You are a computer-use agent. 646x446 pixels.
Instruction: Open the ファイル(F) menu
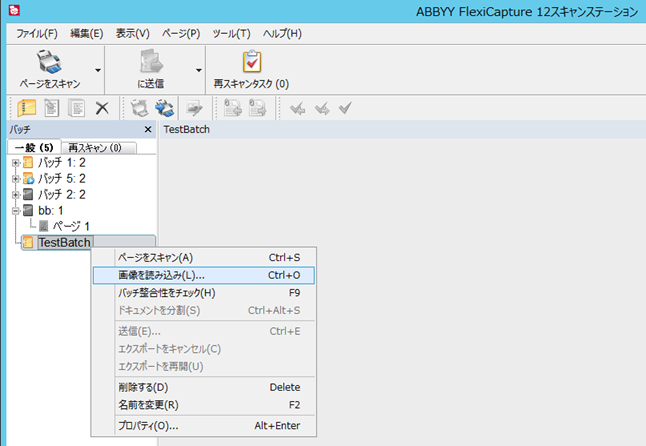(37, 33)
